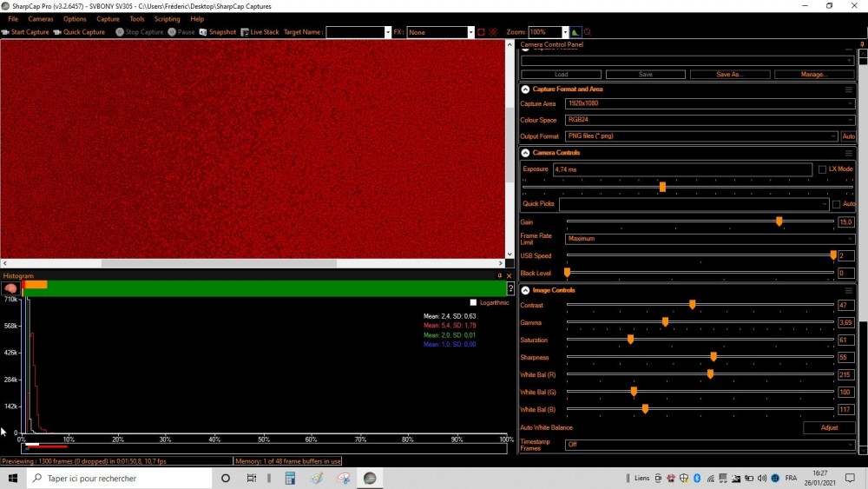Click the Load profile button
This screenshot has width=868, height=489.
tap(562, 74)
